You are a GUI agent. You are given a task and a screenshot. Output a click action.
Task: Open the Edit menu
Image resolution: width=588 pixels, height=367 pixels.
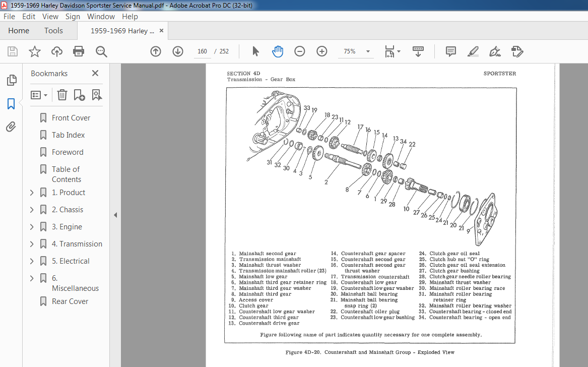point(29,17)
